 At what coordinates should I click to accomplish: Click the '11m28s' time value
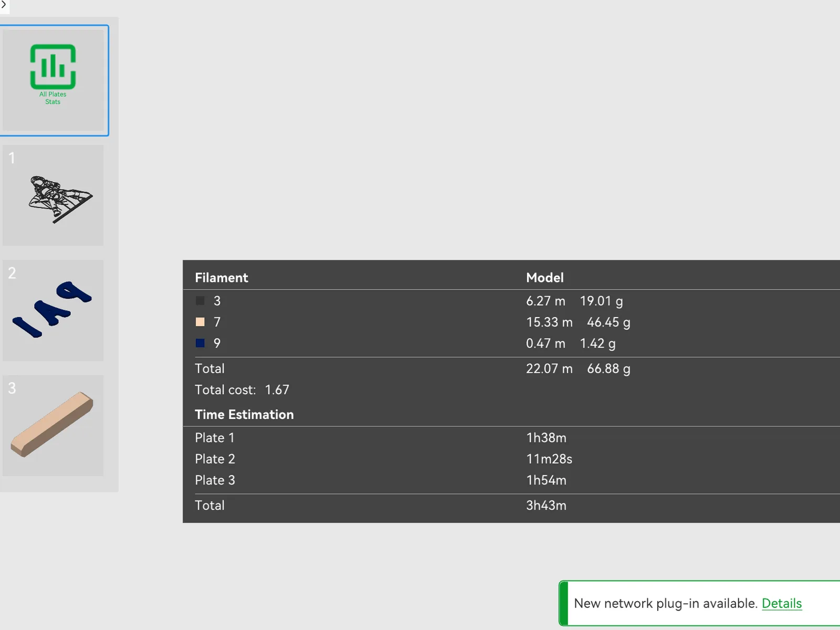tap(549, 459)
